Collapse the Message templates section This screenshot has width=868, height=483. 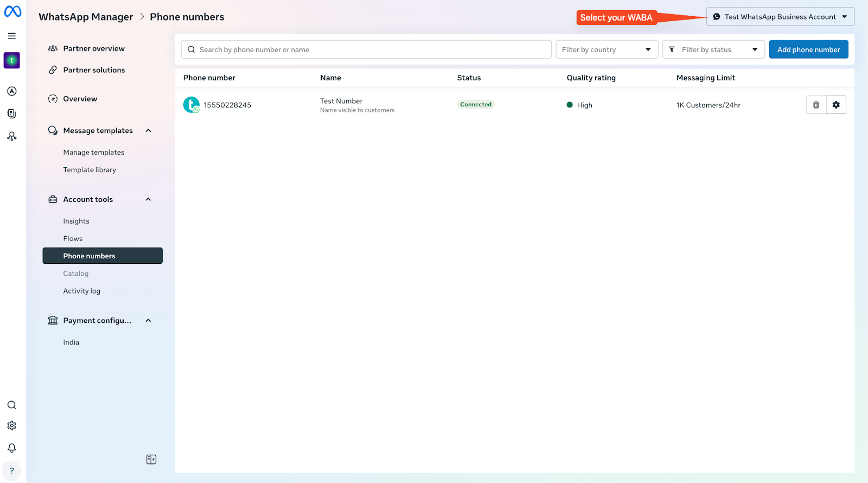[148, 131]
